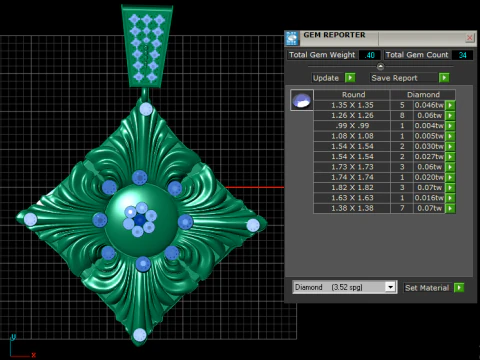Select the gem at the pendant's bottom corner
Image resolution: width=480 pixels, height=360 pixels.
(x=140, y=335)
